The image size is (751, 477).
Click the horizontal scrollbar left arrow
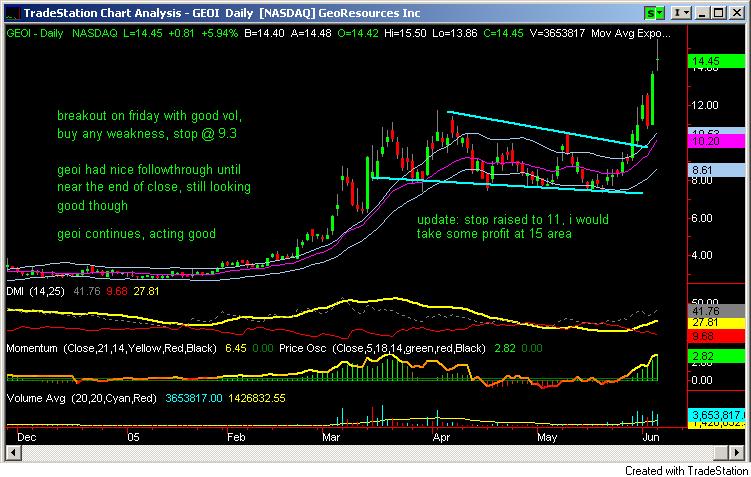pyautogui.click(x=13, y=452)
